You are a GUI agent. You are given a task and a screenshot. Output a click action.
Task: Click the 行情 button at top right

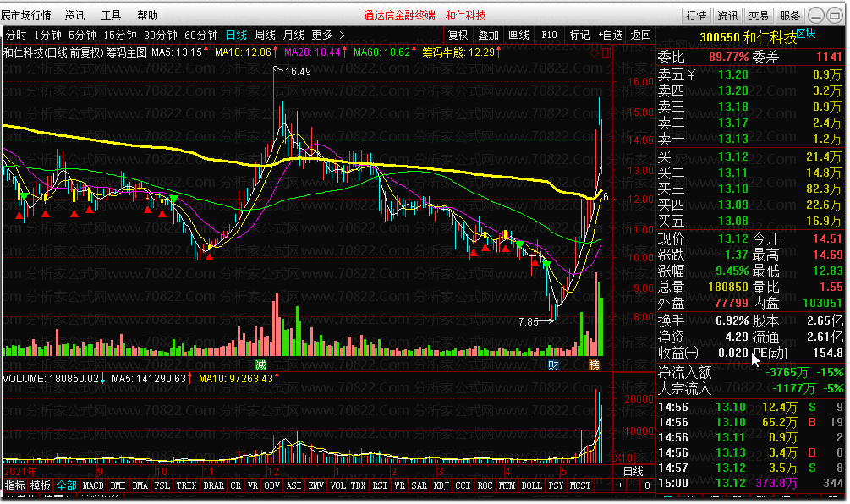coord(696,16)
